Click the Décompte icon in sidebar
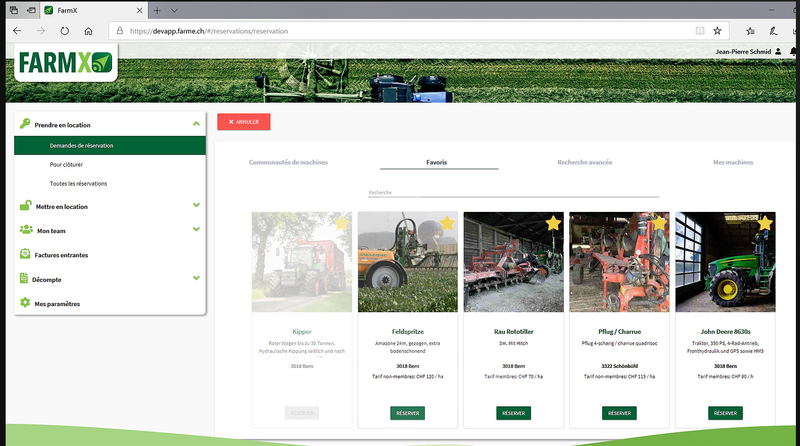 click(x=25, y=279)
